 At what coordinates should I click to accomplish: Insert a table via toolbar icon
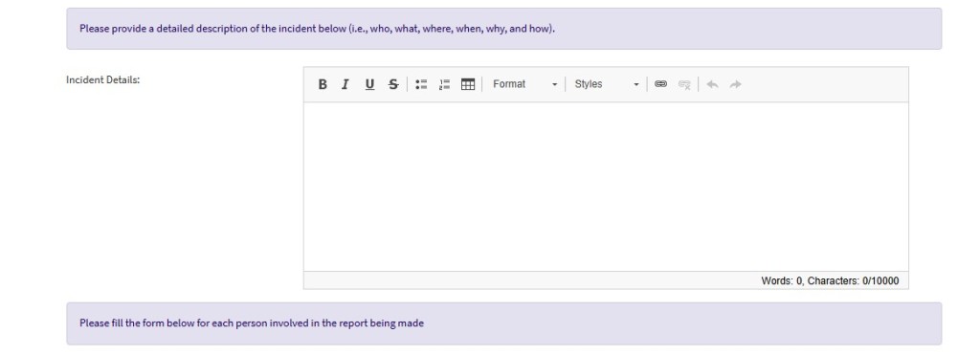467,84
